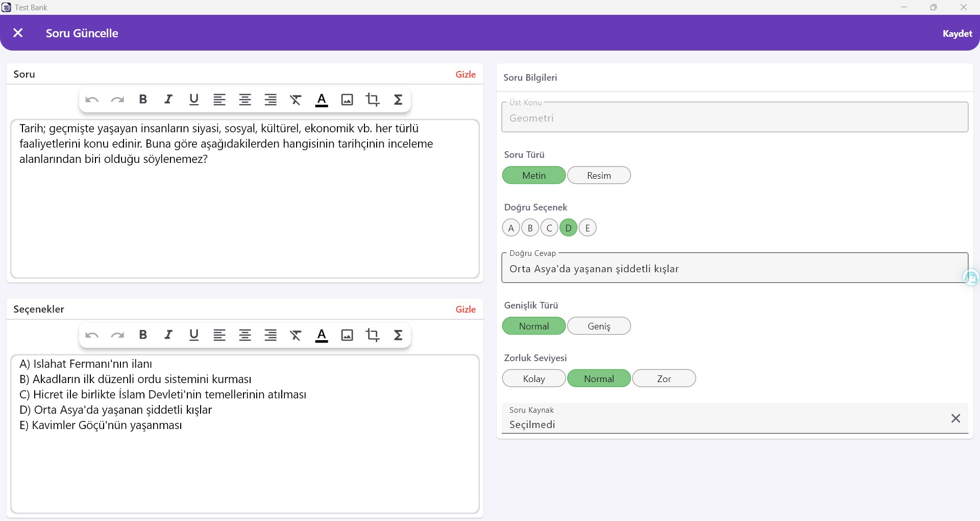Choose option C as correct answer
This screenshot has height=521, width=980.
549,228
